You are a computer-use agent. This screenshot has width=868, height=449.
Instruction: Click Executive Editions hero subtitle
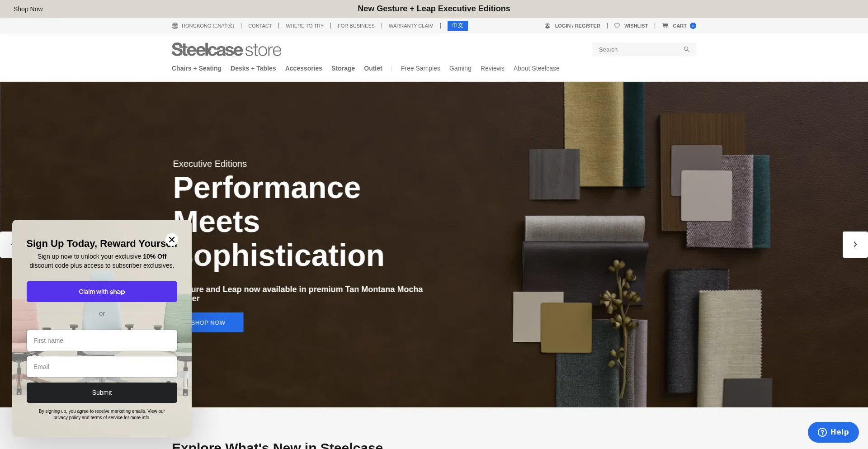coord(210,164)
